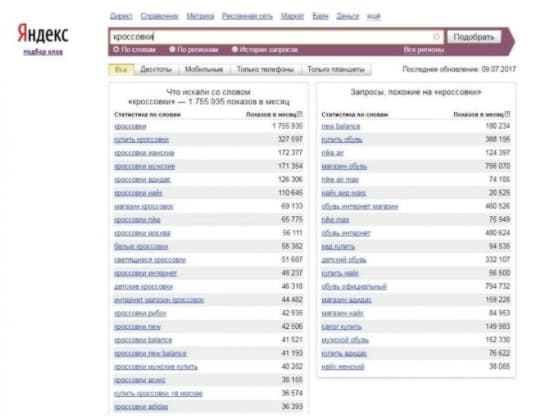Click the '327 597' value in 'купить кроссовки' row
Viewport: 545px width, 417px height.
pos(290,140)
